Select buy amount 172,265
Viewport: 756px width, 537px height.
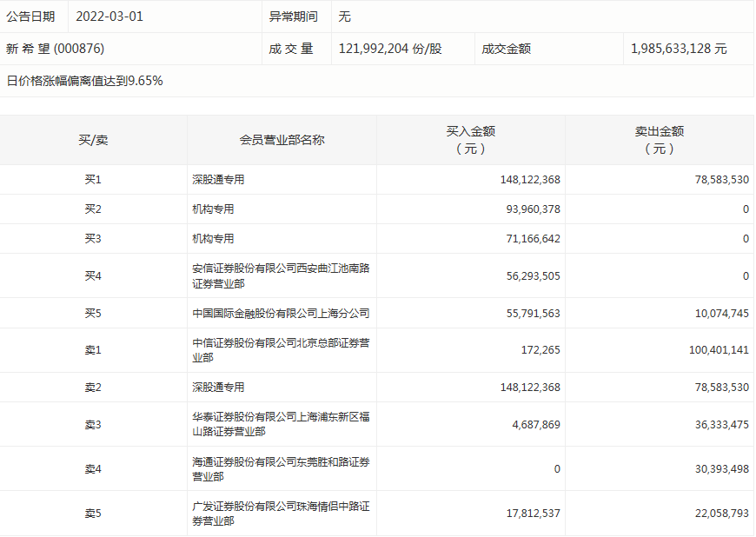(x=540, y=350)
